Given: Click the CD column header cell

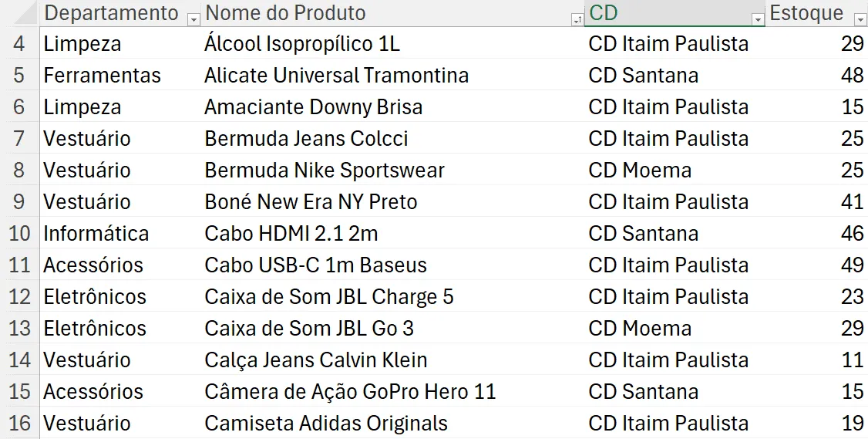Looking at the screenshot, I should point(675,13).
